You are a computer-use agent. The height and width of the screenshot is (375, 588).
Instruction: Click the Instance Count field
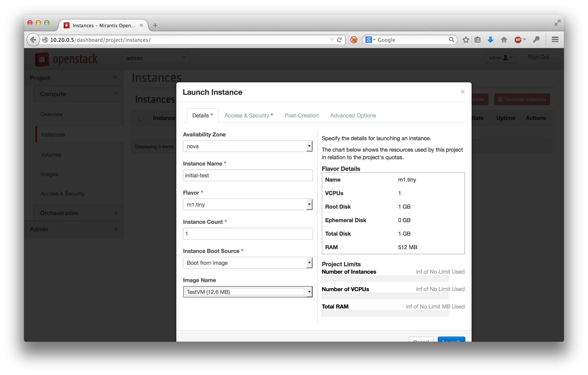point(248,234)
